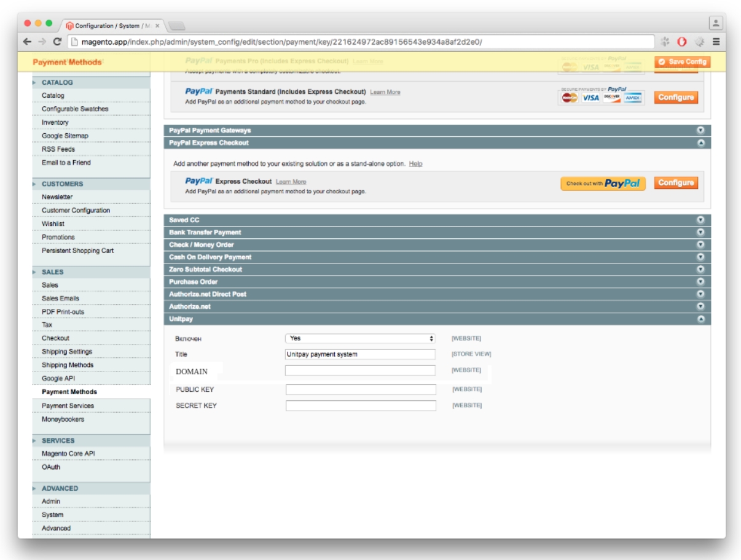
Task: Open Shipping Methods in sidebar
Action: [68, 365]
